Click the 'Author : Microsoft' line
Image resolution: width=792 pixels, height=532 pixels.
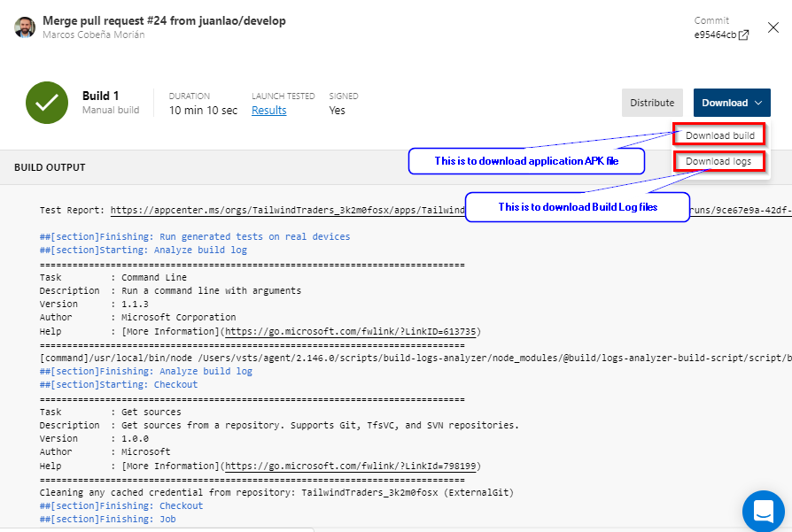pyautogui.click(x=105, y=451)
